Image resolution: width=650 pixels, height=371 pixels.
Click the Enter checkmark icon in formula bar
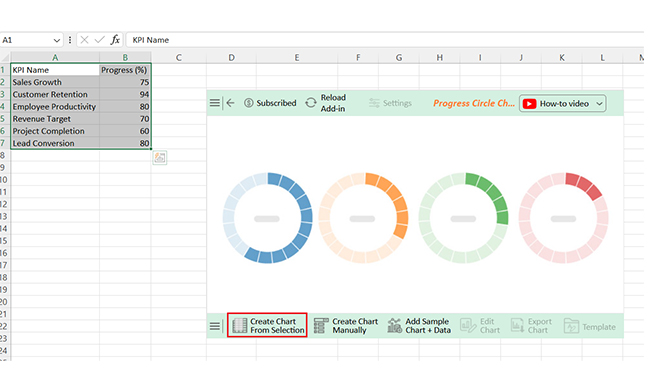tap(99, 40)
